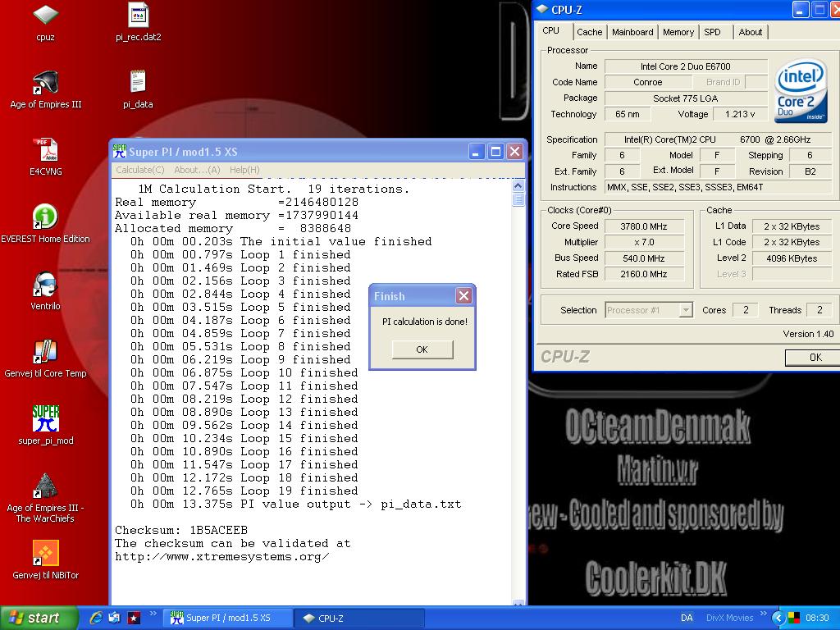Click the Intel Core 2 Duo logo

pos(801,90)
